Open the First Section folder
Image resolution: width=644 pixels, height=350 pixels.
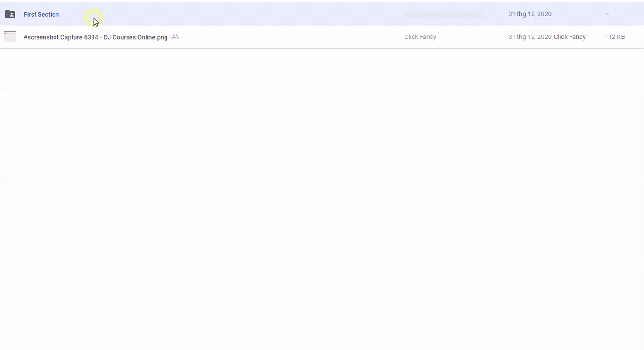pos(41,14)
